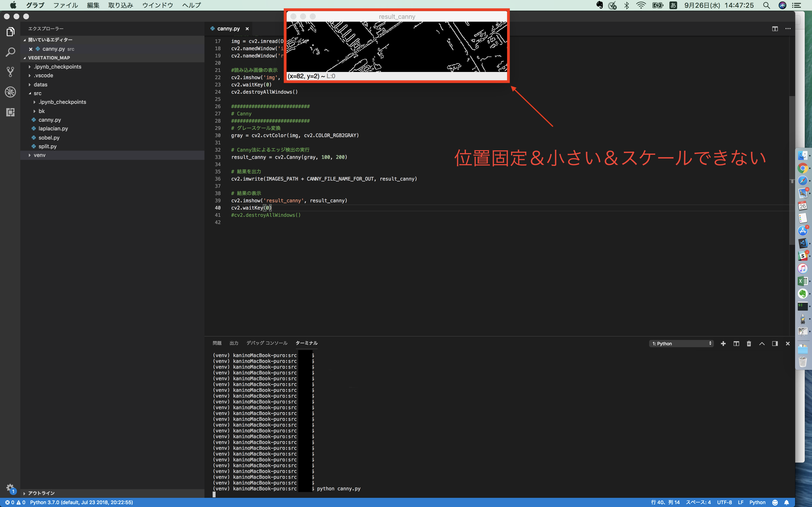Open the Debug view icon
Viewport: 812px width, 507px height.
[x=10, y=92]
